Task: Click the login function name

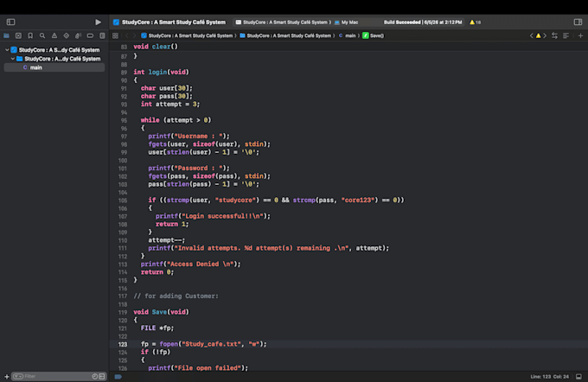Action: pos(157,72)
